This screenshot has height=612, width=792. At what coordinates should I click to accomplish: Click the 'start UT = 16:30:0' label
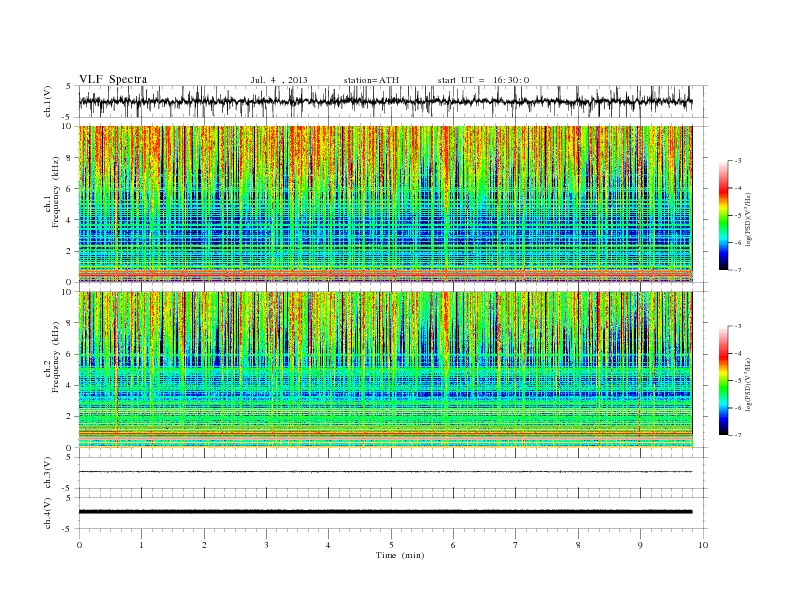point(483,80)
